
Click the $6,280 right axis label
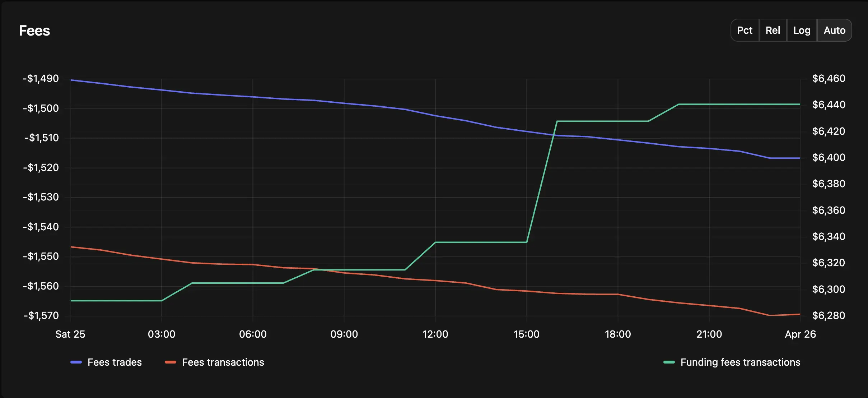(829, 315)
